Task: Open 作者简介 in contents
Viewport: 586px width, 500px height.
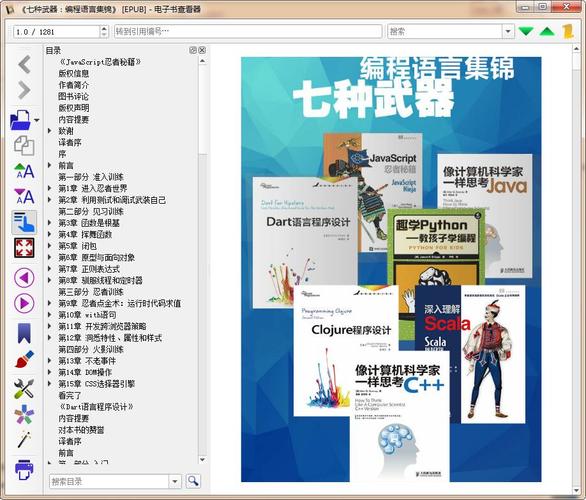Action: tap(74, 85)
